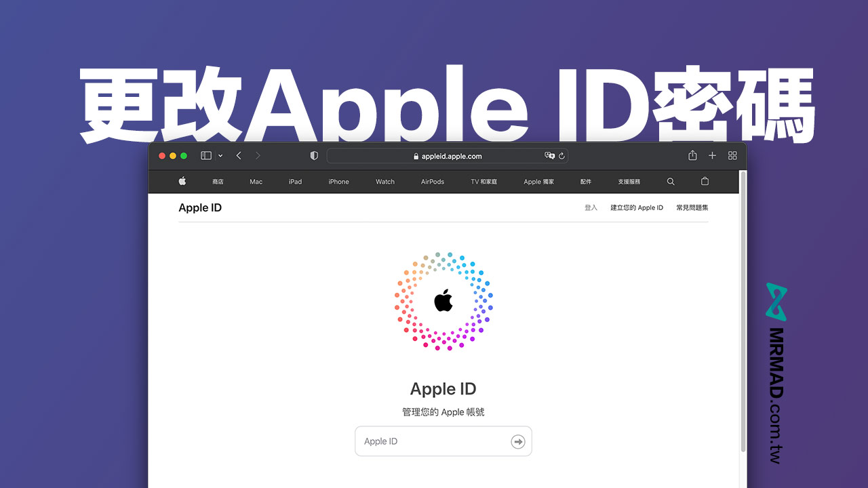Open the Apple 獨家 menu item

pyautogui.click(x=539, y=182)
